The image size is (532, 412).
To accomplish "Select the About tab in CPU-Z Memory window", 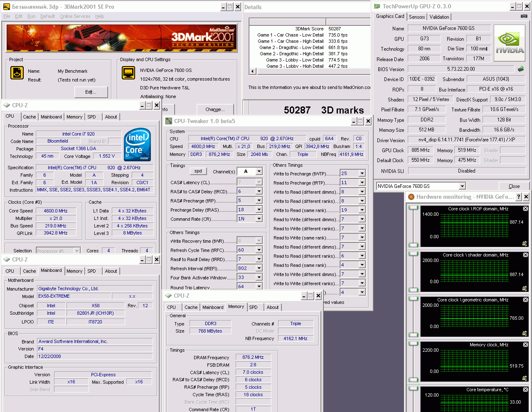I will [273, 307].
